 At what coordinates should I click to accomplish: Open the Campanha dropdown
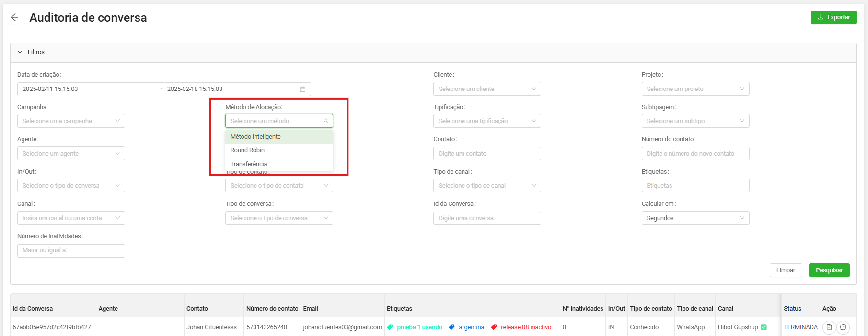(71, 121)
